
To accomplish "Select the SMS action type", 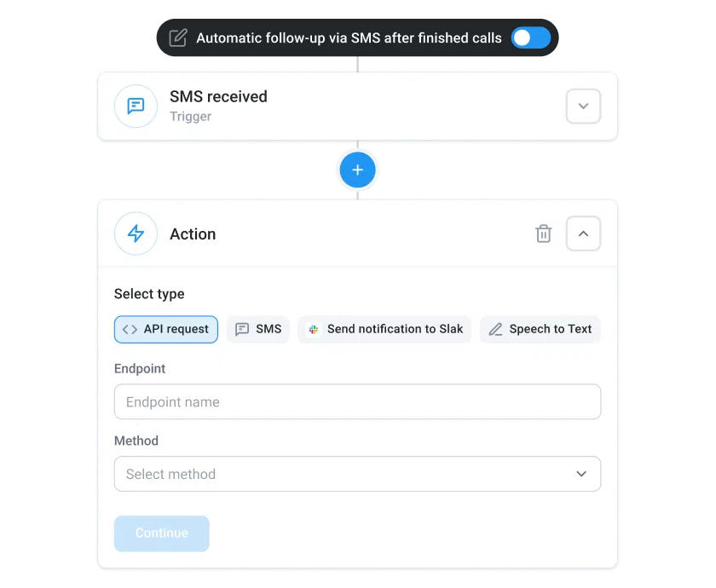I will 258,329.
